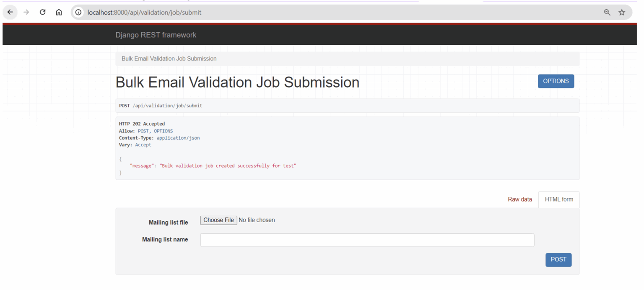The width and height of the screenshot is (644, 290).
Task: Focus the Mailing list name text field
Action: (367, 240)
